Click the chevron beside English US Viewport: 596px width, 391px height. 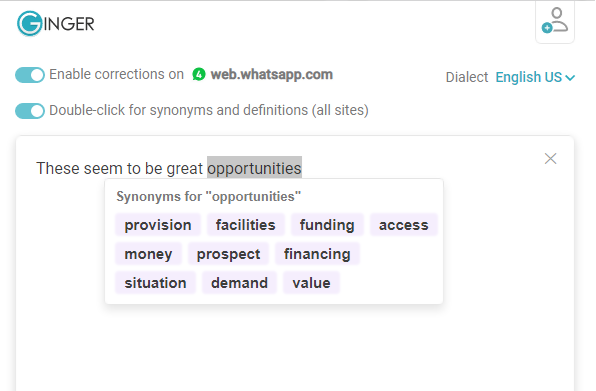pos(570,78)
